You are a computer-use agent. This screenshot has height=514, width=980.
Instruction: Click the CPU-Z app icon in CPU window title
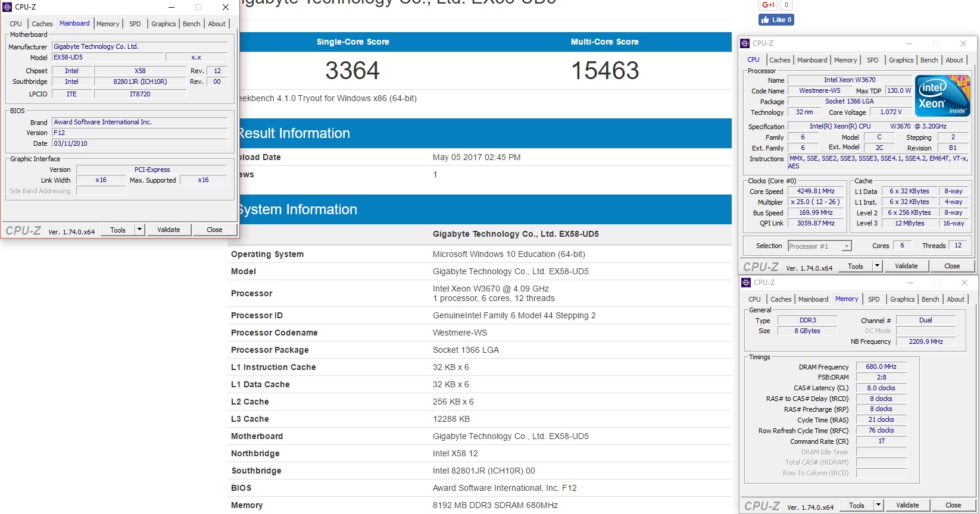tap(745, 43)
